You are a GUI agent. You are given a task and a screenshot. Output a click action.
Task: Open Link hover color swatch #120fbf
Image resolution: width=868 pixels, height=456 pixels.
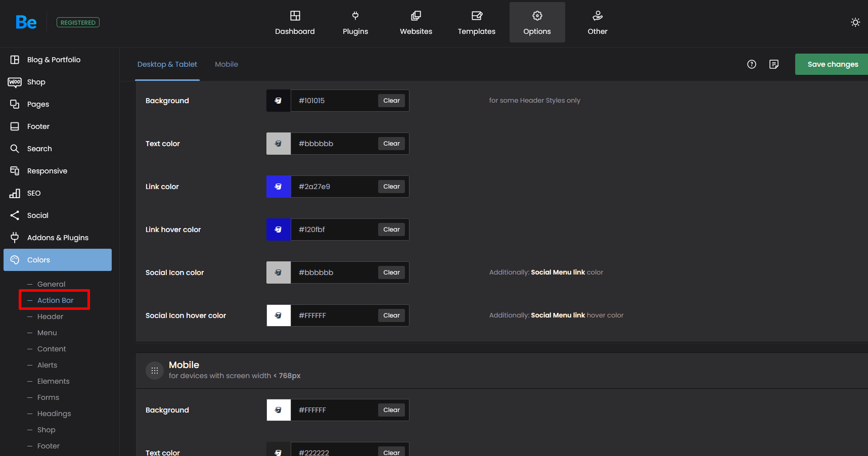pos(279,230)
